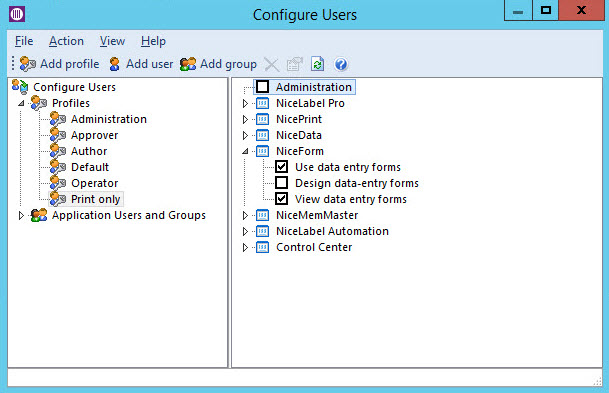Select the Approver profile name

pos(94,135)
